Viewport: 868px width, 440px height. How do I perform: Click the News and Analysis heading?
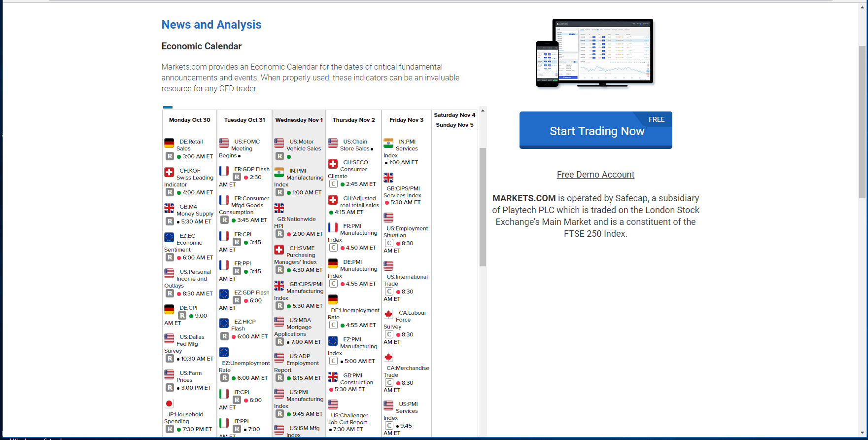[211, 25]
